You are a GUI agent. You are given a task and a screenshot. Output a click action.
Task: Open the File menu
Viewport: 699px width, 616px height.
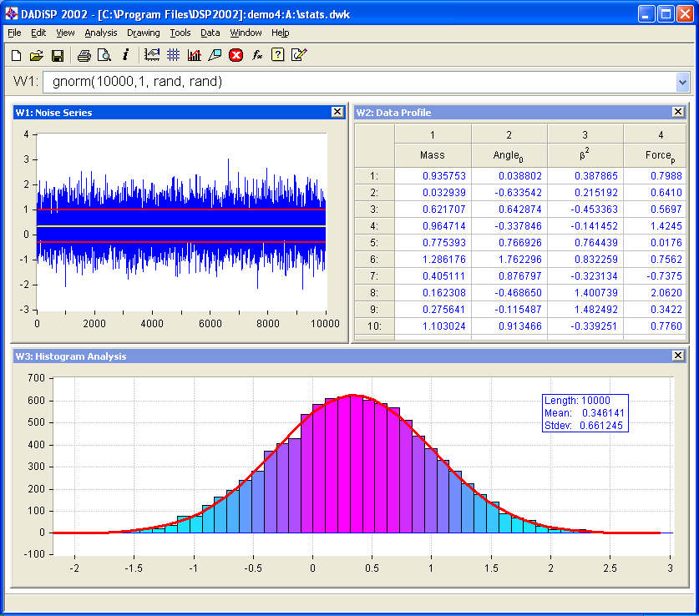pos(15,33)
